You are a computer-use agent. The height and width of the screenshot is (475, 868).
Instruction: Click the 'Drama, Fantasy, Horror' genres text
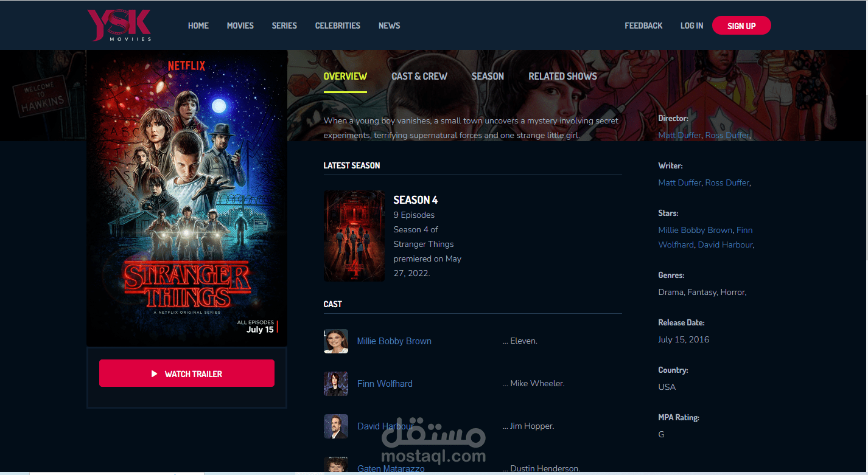pos(702,292)
